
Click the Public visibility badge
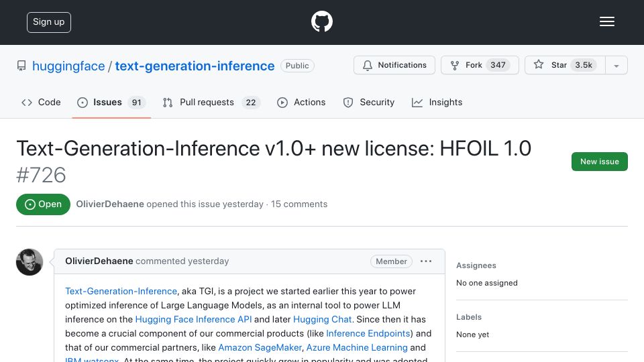[297, 66]
